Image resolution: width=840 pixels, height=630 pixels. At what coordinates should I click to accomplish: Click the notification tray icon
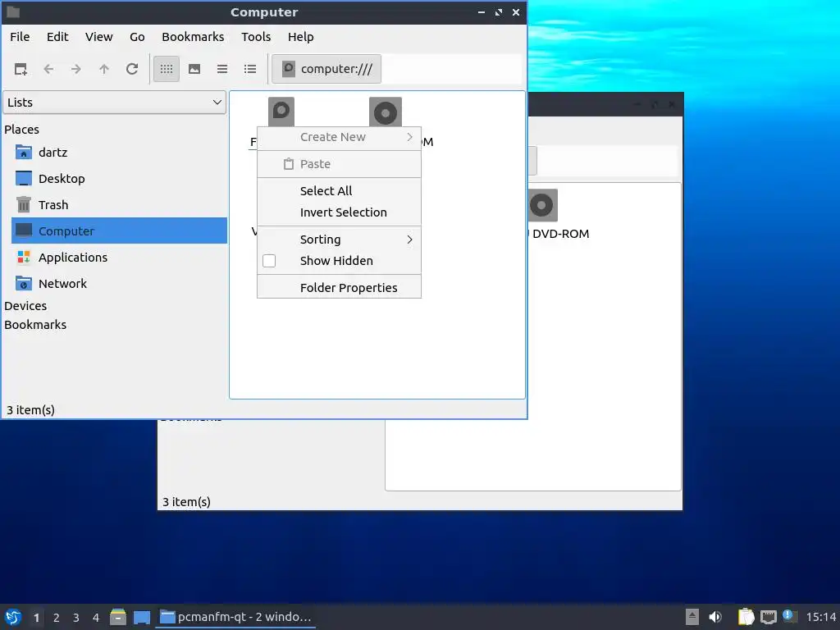[789, 616]
